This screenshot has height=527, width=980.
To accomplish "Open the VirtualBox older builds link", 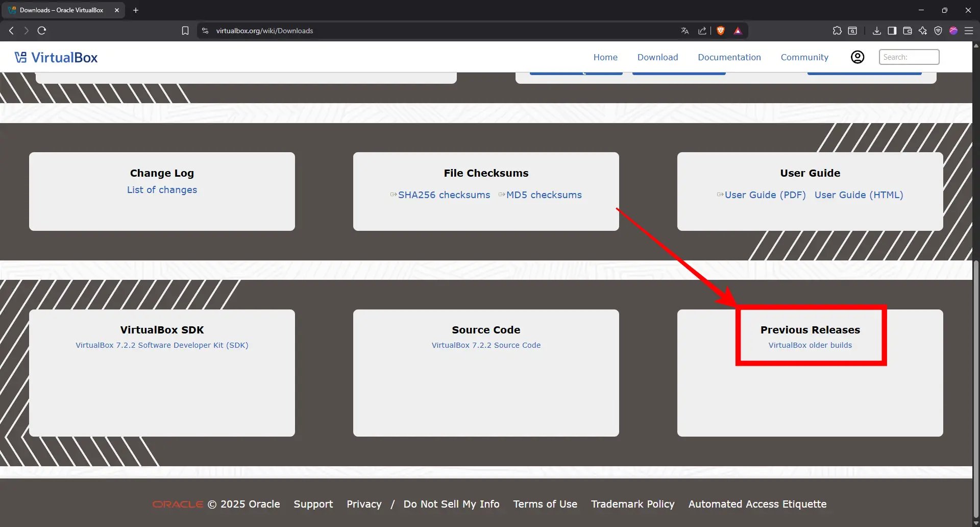I will pyautogui.click(x=810, y=345).
